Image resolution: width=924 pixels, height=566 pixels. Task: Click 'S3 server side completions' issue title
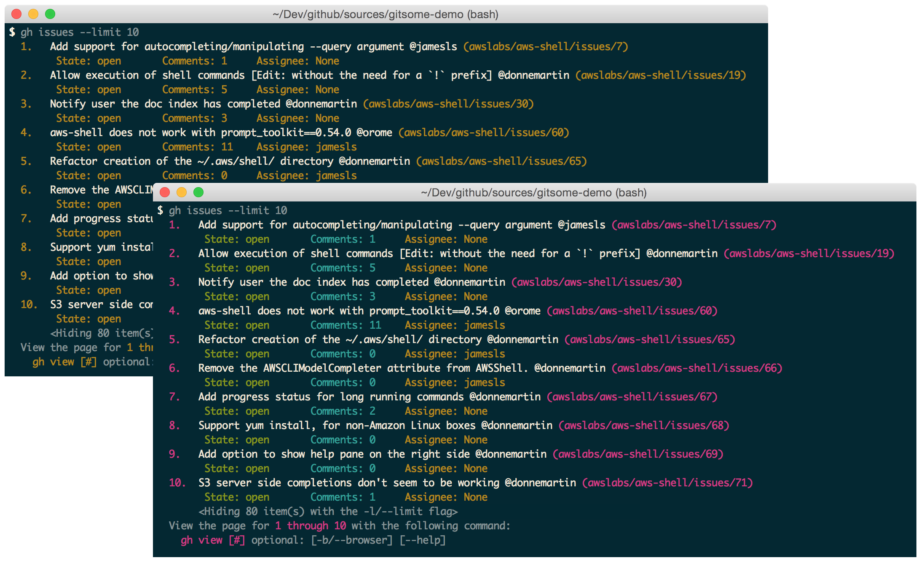(x=275, y=483)
